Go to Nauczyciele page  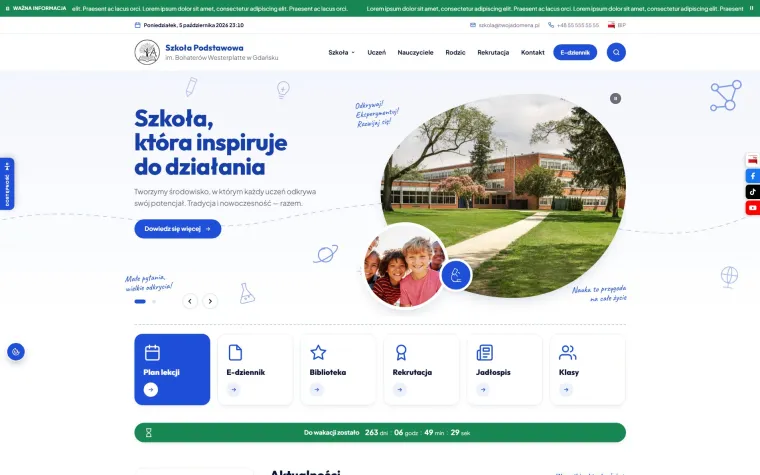coord(415,52)
